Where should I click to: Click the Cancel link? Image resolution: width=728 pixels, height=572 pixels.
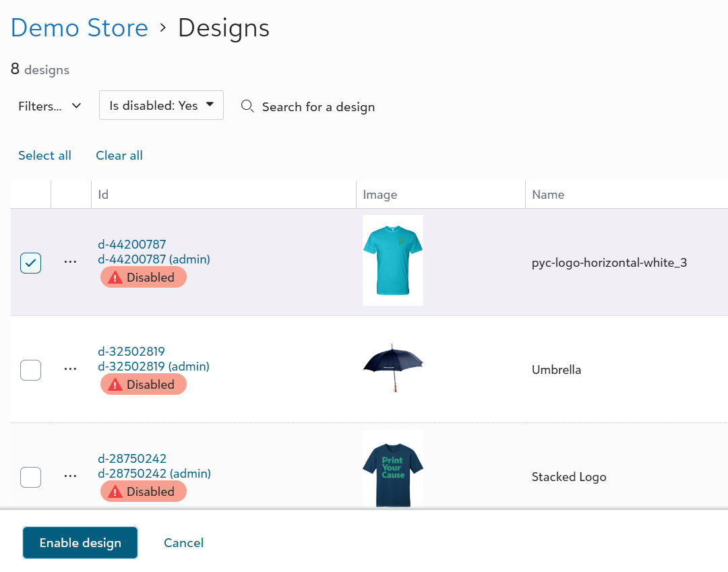coord(183,543)
